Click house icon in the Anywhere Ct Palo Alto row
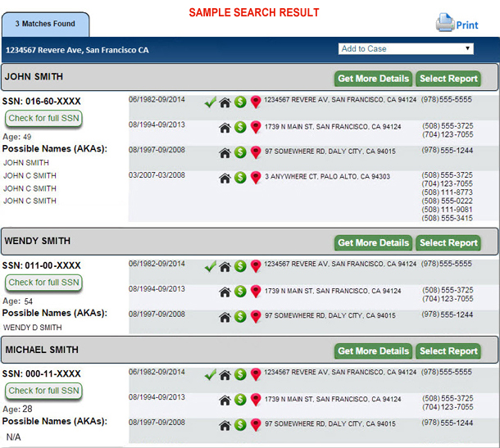The width and height of the screenshot is (500, 448). coord(225,178)
